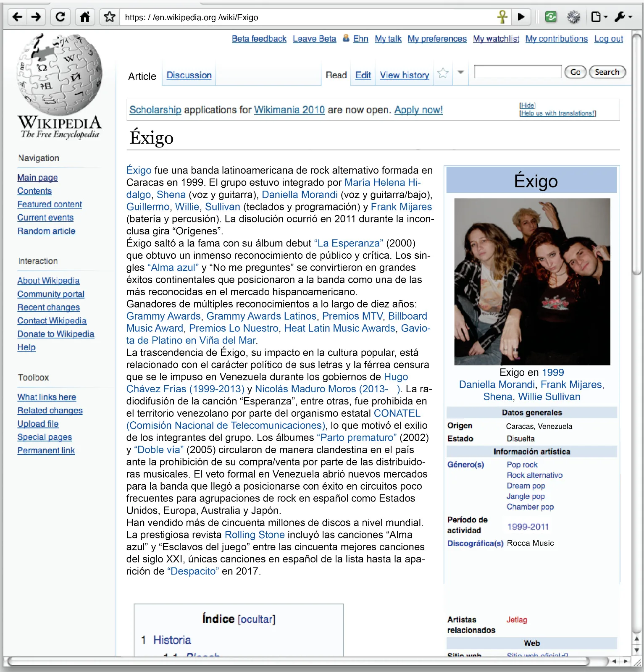Open the wrench tools menu dropdown
The width and height of the screenshot is (644, 672).
pos(623,17)
